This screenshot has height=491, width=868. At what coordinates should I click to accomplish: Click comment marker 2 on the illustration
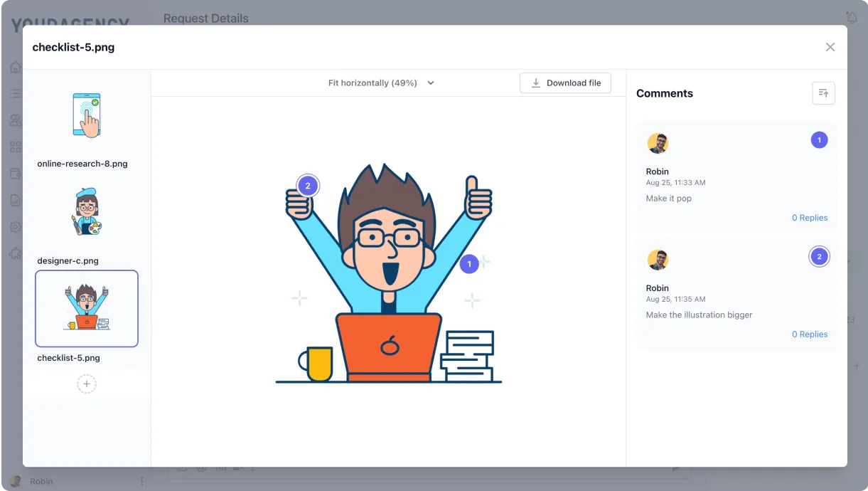pos(307,185)
